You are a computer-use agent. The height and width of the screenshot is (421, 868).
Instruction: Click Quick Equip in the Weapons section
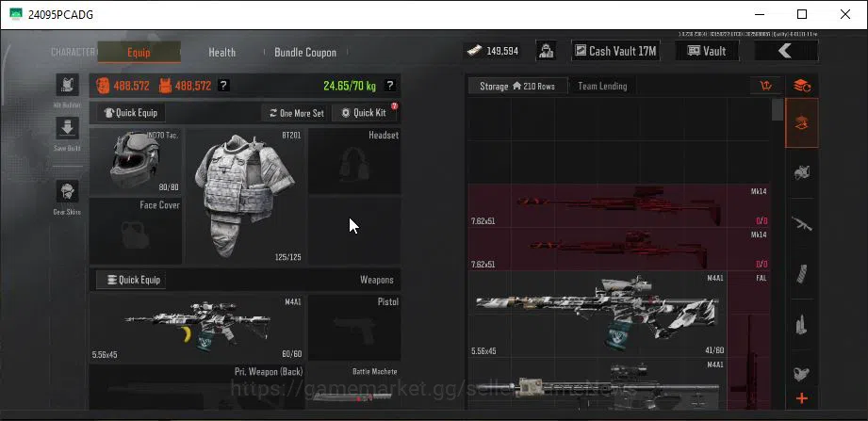(131, 280)
